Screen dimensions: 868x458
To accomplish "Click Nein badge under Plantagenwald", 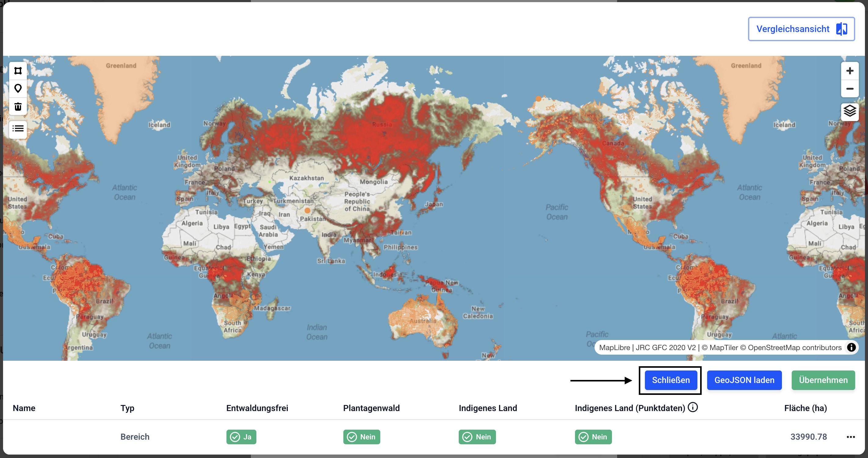I will [x=362, y=437].
